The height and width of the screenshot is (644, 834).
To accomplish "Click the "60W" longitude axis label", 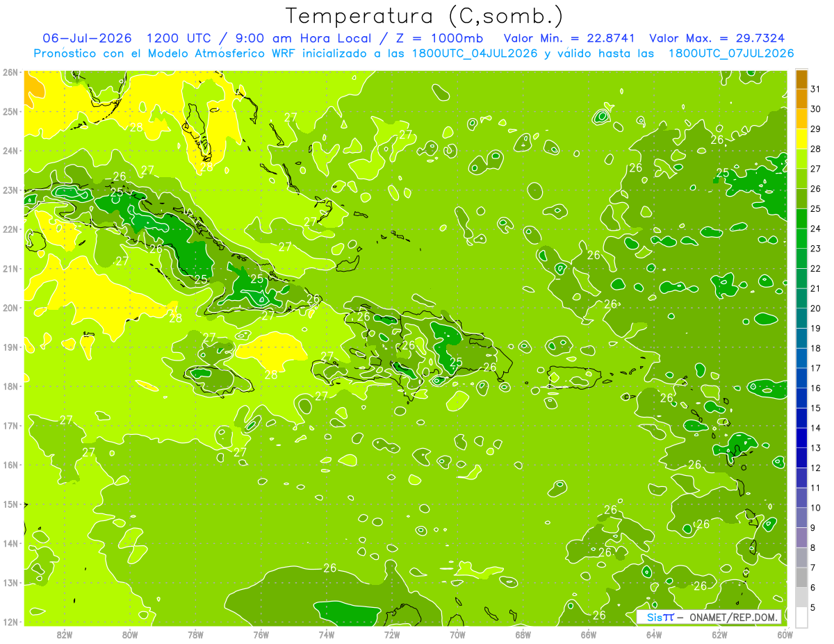I will (785, 634).
